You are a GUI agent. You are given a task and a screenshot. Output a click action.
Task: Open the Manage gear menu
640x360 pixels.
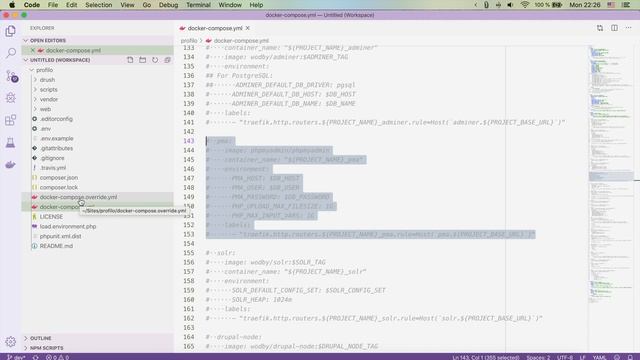click(11, 341)
